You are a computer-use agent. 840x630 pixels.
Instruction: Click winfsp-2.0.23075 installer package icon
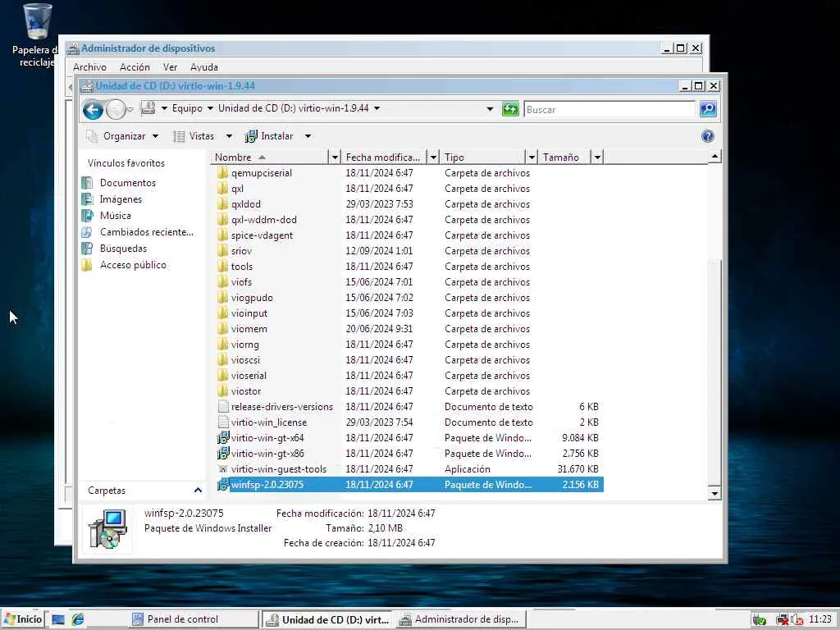[x=223, y=484]
